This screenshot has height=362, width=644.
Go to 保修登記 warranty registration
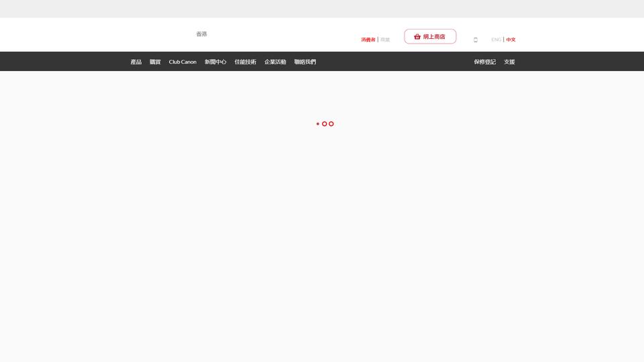484,62
